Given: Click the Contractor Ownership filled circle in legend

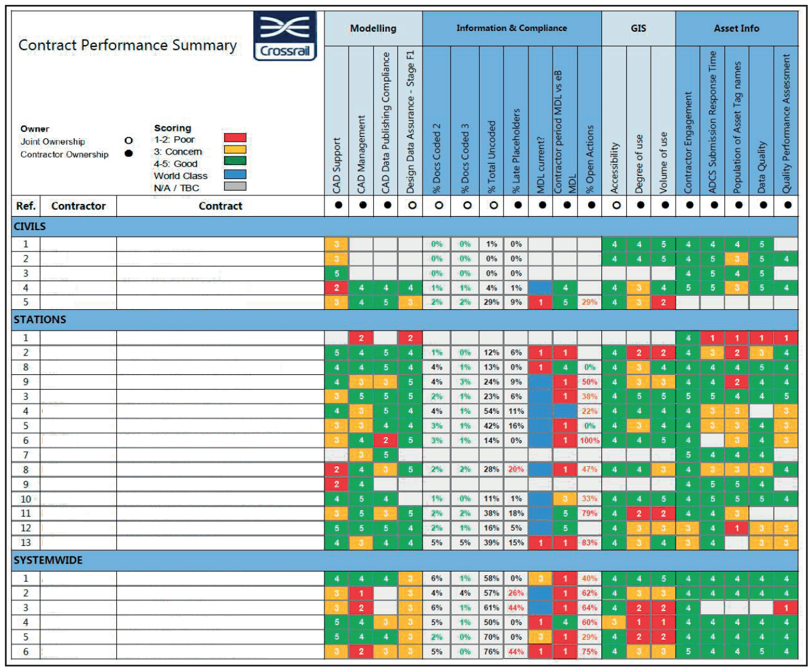Looking at the screenshot, I should pyautogui.click(x=128, y=153).
